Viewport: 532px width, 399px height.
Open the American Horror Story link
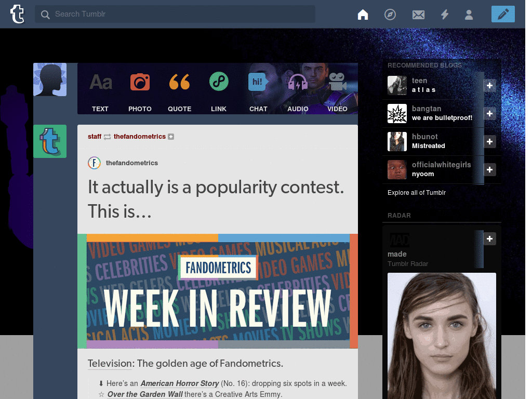pos(179,383)
